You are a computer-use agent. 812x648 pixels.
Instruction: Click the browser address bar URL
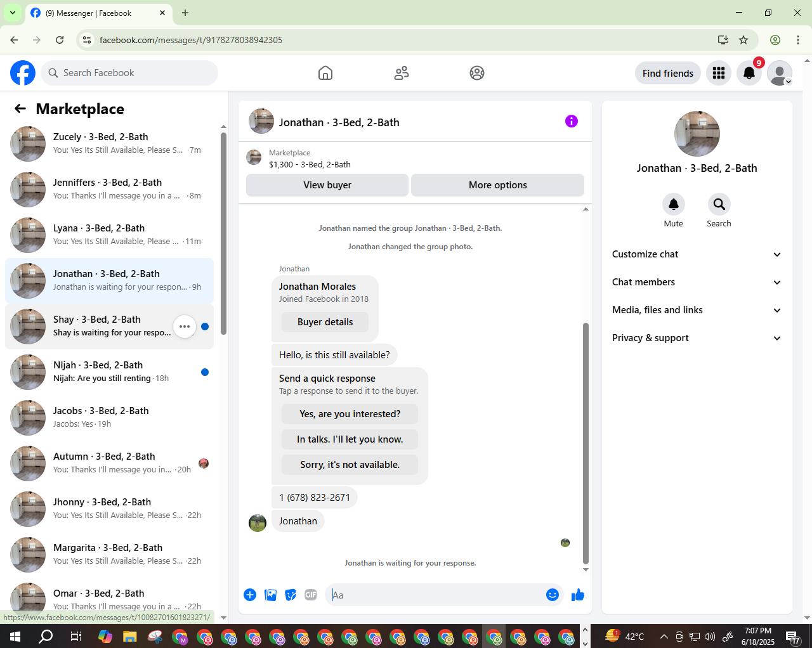click(x=191, y=40)
